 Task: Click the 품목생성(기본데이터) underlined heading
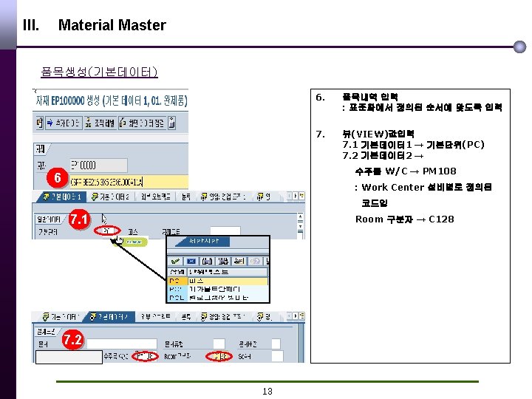(x=99, y=72)
